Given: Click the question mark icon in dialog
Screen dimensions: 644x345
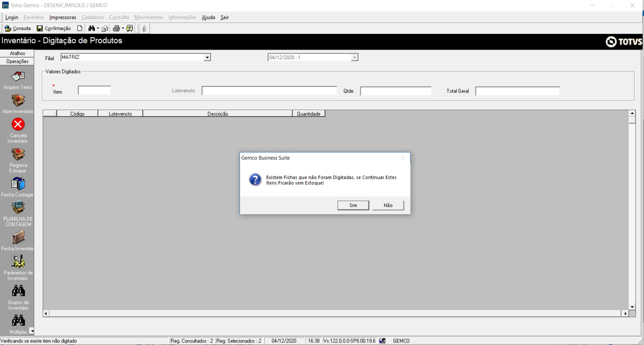Looking at the screenshot, I should [255, 180].
